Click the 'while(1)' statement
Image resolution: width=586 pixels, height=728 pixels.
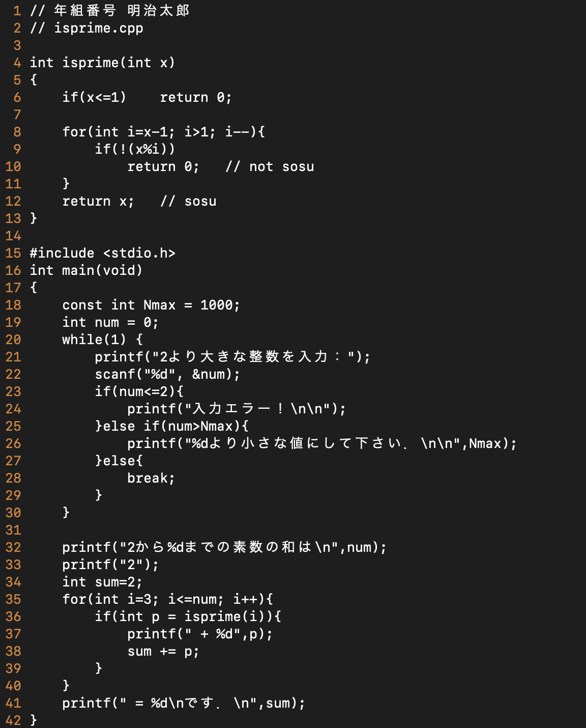94,340
